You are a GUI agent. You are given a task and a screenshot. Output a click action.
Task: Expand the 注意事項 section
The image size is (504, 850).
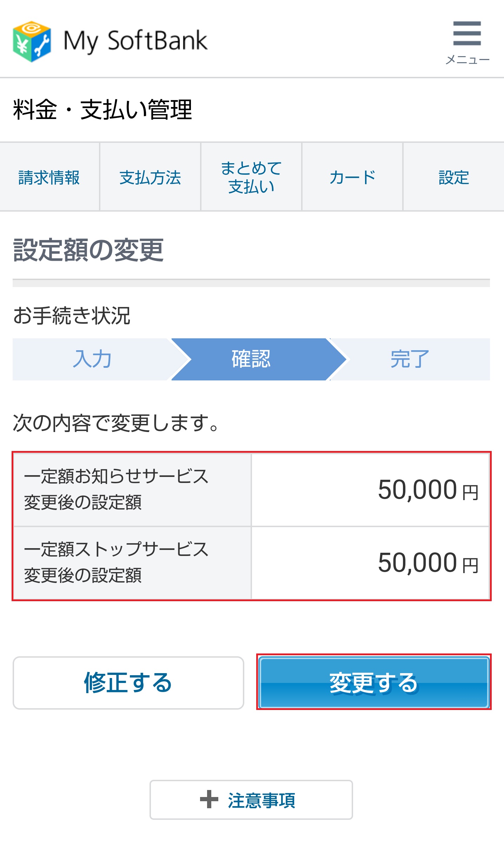point(251,800)
